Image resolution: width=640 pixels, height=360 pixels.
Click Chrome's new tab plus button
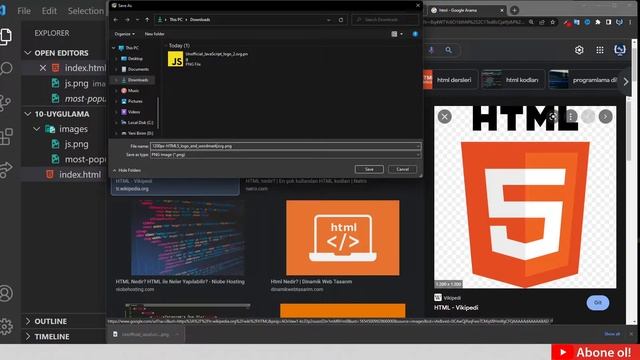[514, 10]
